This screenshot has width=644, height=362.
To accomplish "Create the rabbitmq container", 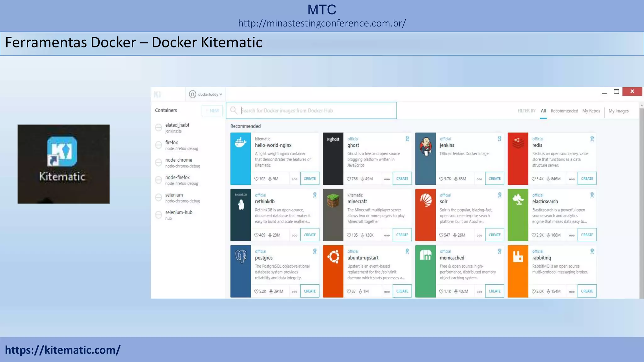I will click(x=587, y=291).
